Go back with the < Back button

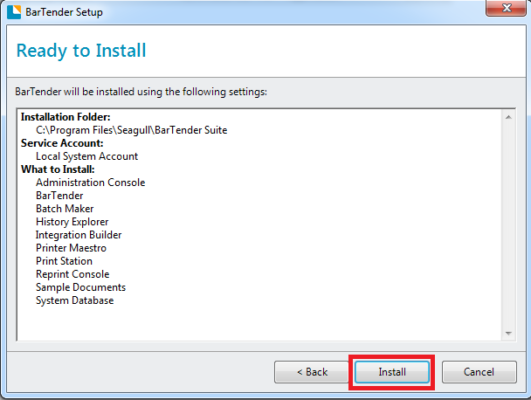[312, 372]
